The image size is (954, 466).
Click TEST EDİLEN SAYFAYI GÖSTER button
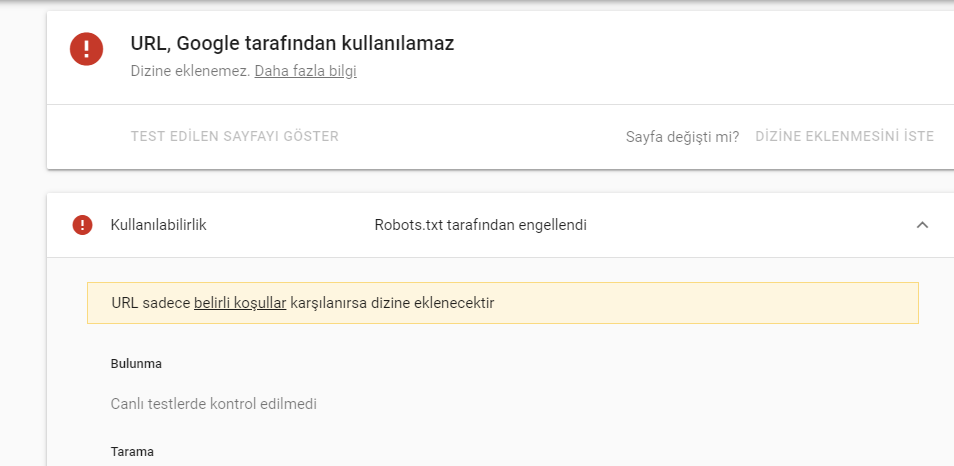click(234, 136)
